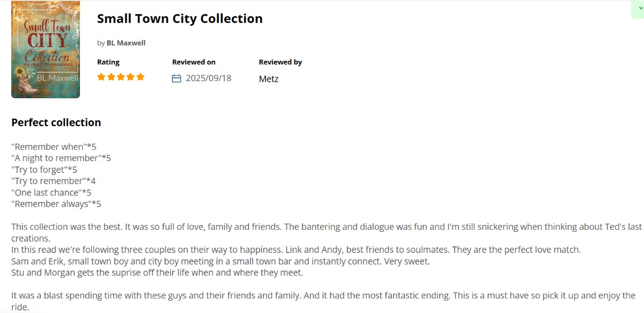644x313 pixels.
Task: Click the Reviewed on label
Action: pos(194,62)
